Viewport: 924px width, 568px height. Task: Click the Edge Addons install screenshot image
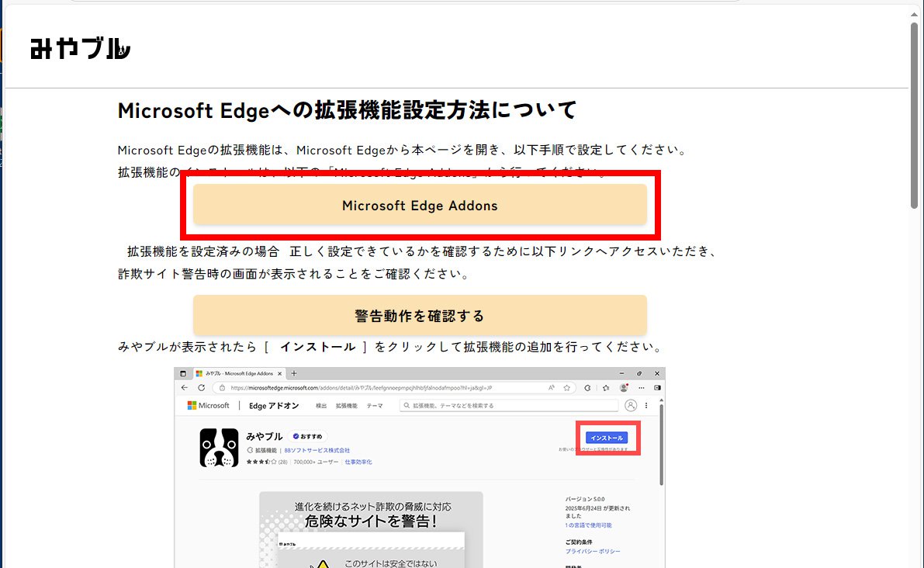coord(420,467)
